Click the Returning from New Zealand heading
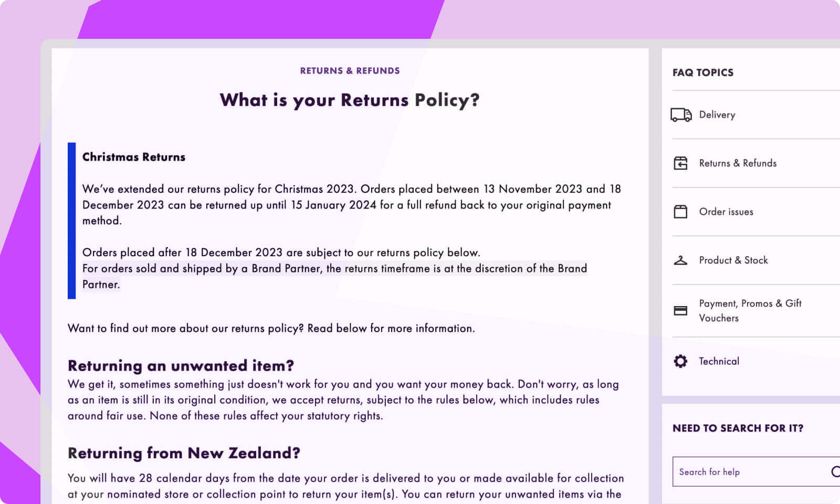This screenshot has width=840, height=504. (183, 453)
